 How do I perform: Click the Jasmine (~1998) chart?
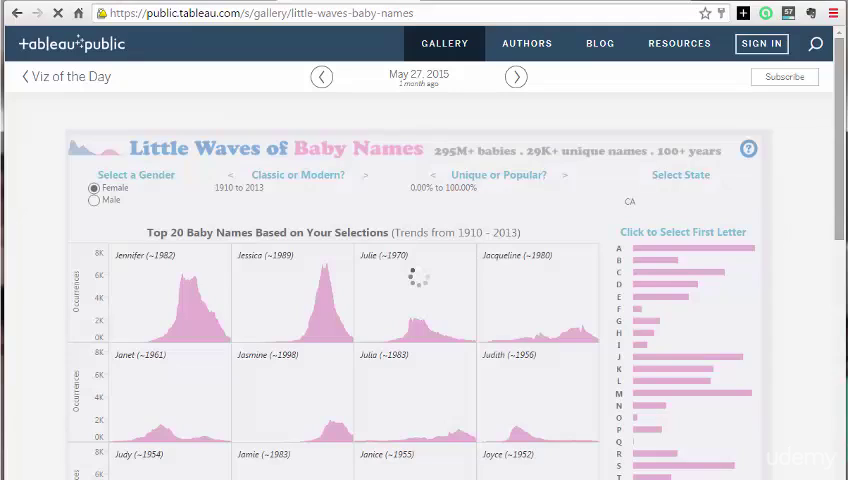point(293,393)
